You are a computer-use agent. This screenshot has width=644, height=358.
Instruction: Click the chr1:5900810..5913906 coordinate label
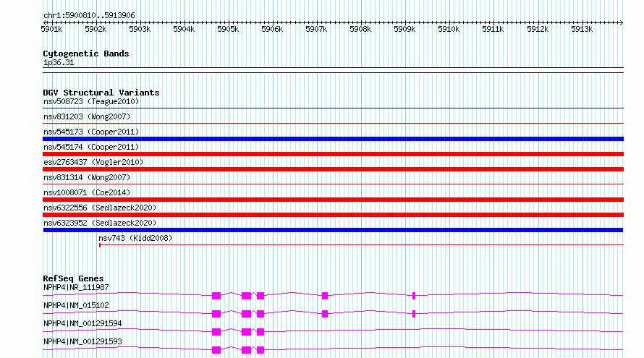coord(89,15)
